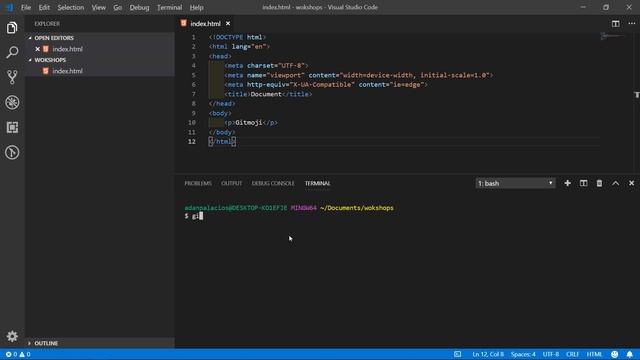Change encoding via 'UTF-8' status item
The image size is (640, 360).
[x=551, y=354]
